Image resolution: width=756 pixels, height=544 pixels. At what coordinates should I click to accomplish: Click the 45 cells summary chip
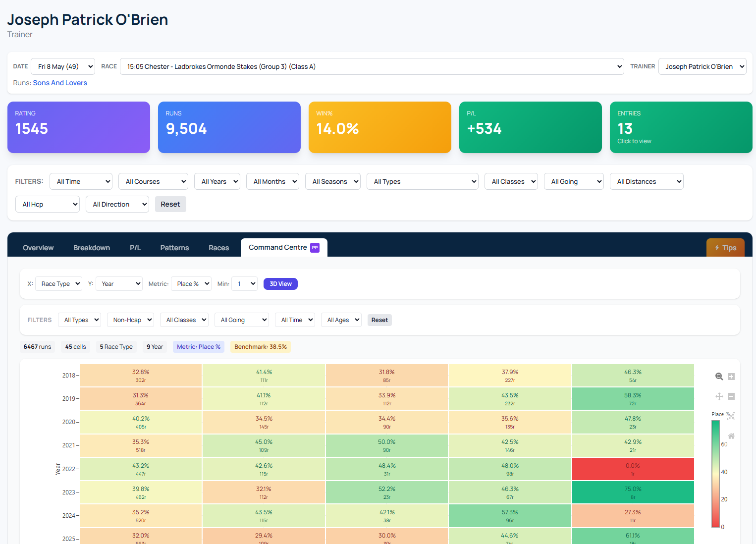76,347
